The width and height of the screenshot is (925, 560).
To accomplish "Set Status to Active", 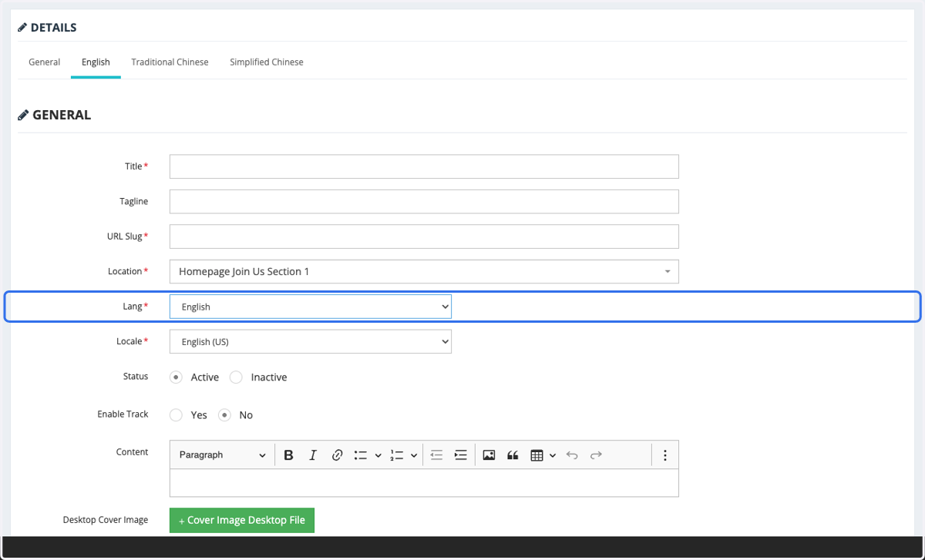I will click(176, 377).
